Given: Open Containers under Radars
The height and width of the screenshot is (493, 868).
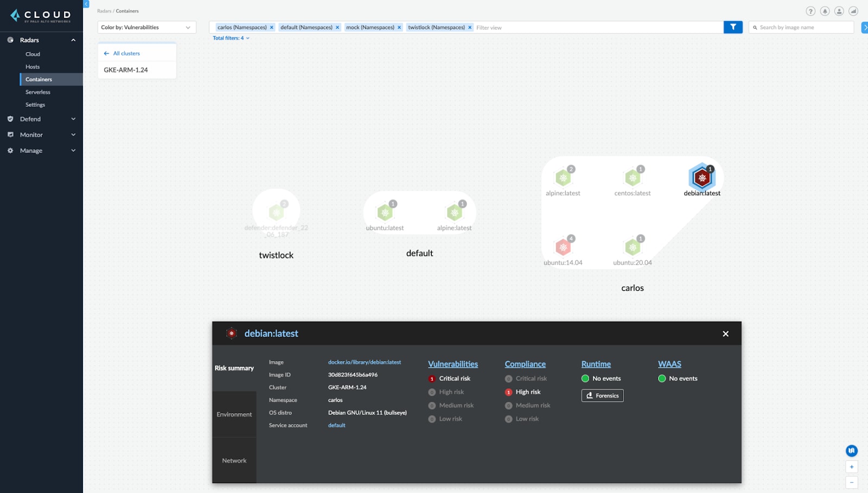Looking at the screenshot, I should click(x=52, y=79).
